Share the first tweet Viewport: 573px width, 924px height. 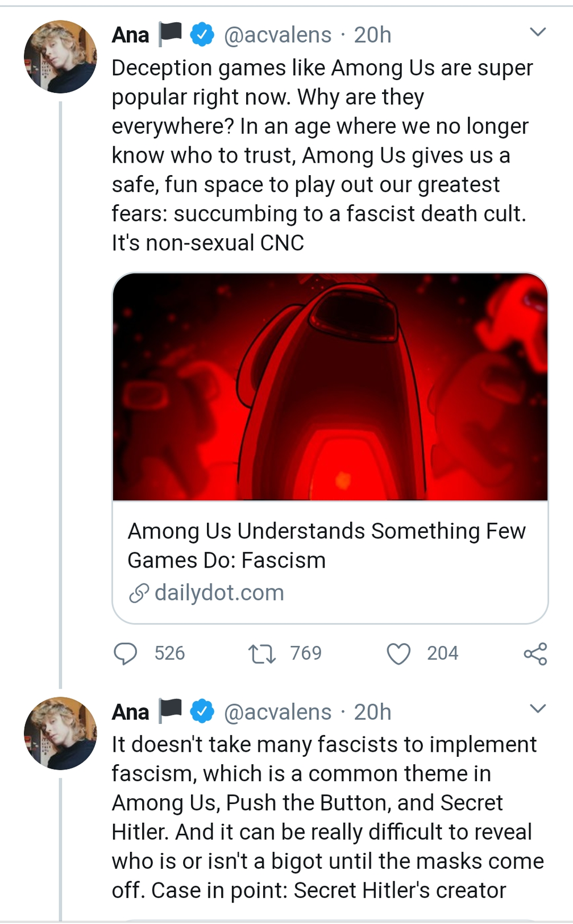[x=535, y=654]
